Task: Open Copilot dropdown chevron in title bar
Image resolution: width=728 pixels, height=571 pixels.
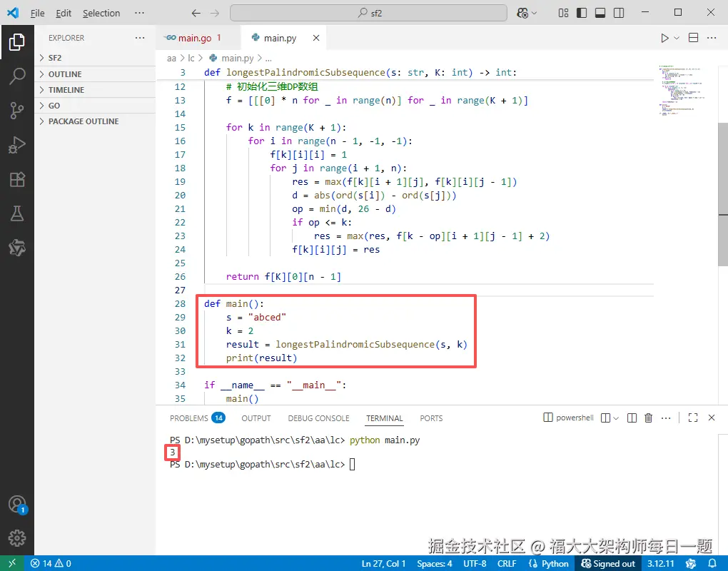Action: (534, 13)
